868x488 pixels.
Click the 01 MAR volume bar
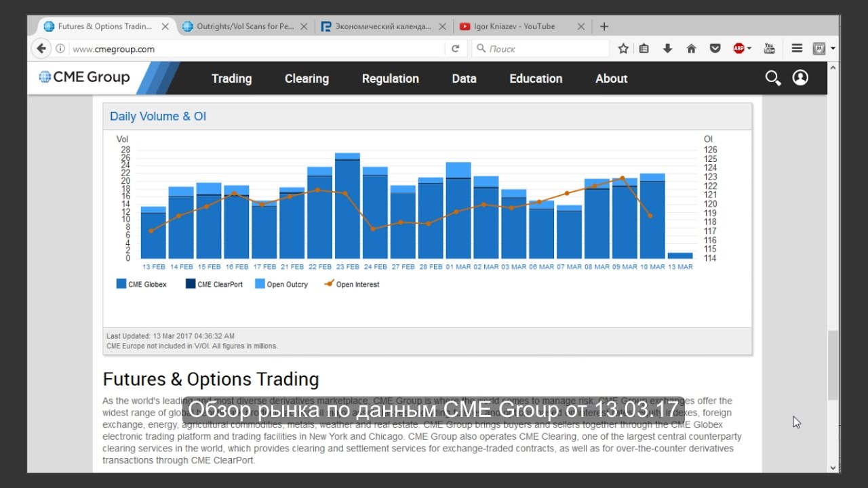point(458,210)
